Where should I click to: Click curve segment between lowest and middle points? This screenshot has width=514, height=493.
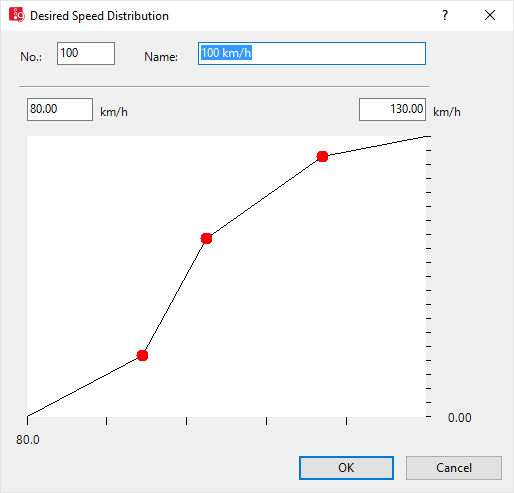pos(174,297)
